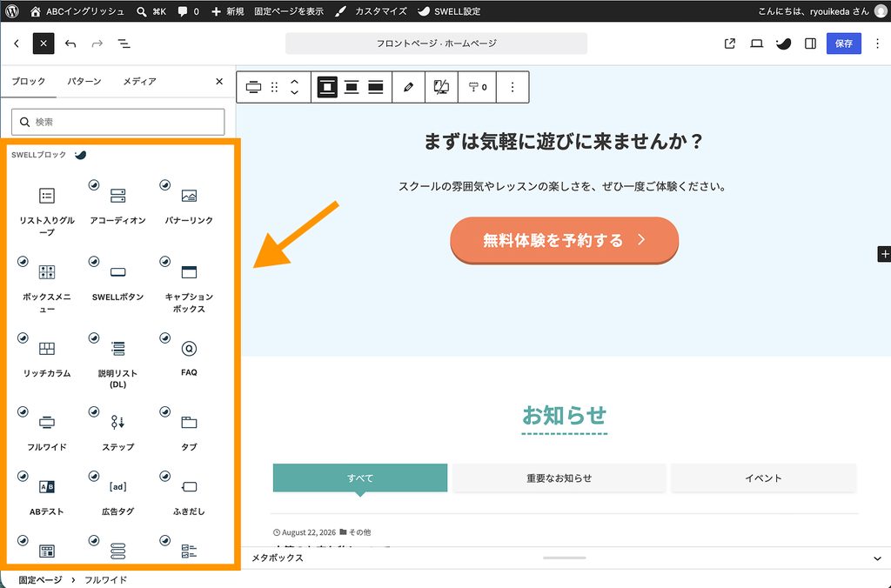Viewport: 891px width, 588px height.
Task: Click the フロントページ・ホームページ title bar
Action: 436,43
